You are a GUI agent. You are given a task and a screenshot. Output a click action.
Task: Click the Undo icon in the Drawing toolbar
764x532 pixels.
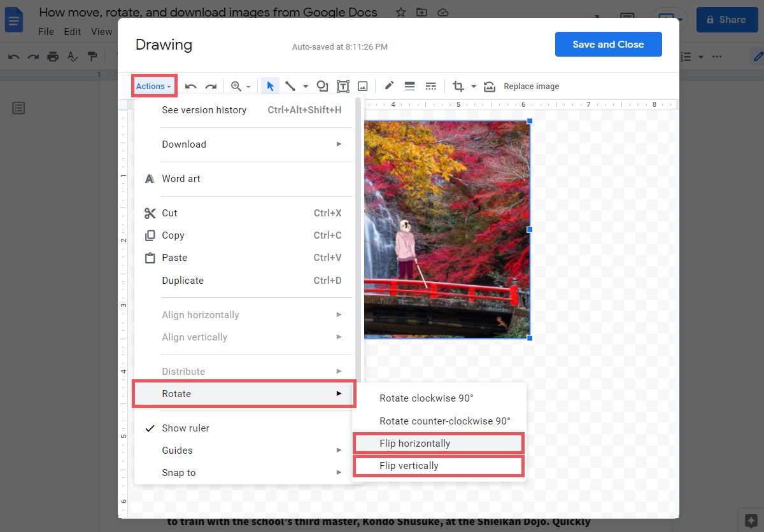click(192, 85)
